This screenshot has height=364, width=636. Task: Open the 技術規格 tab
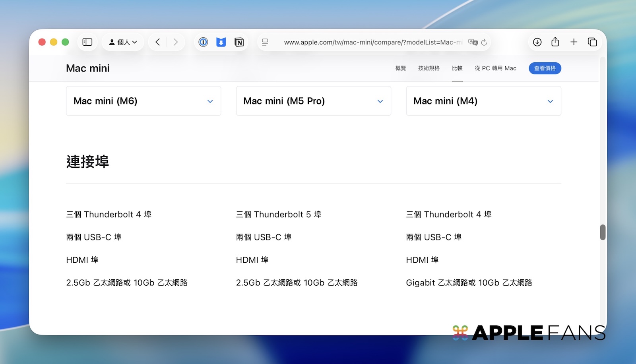pos(429,68)
